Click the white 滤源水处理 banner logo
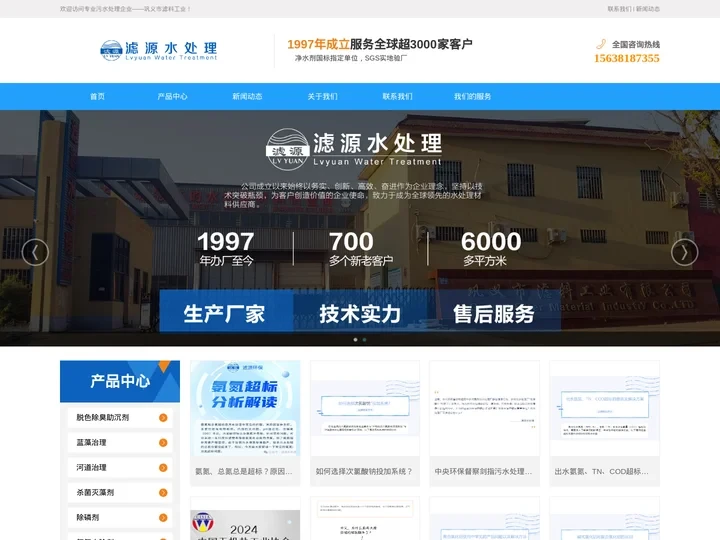This screenshot has width=720, height=540. [x=354, y=149]
